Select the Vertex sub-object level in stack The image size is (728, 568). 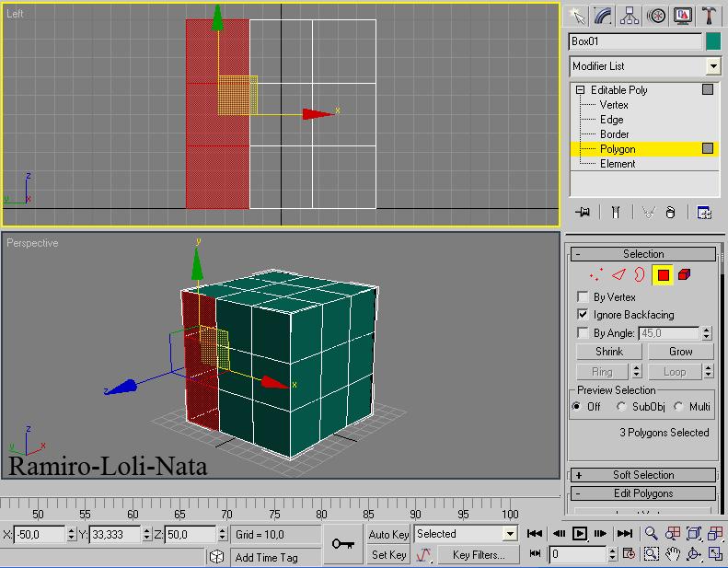click(x=614, y=105)
